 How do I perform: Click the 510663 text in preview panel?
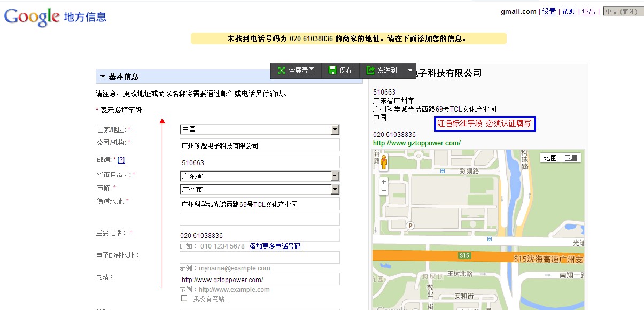[x=384, y=92]
